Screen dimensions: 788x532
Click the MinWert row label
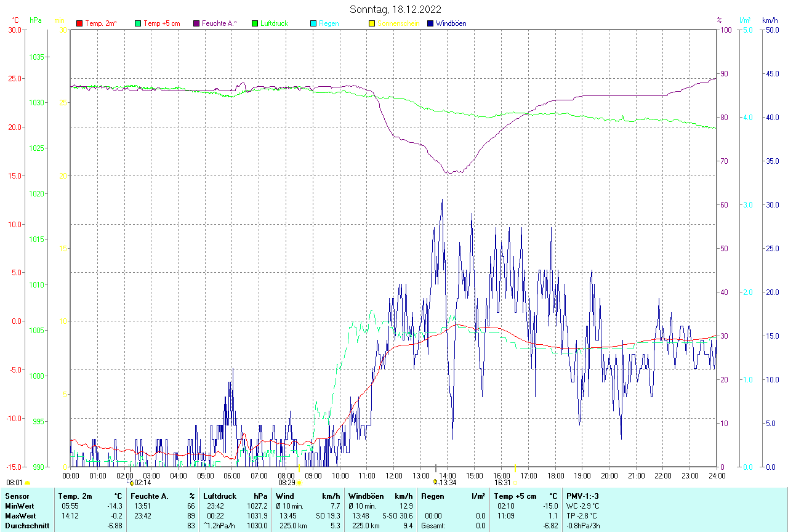point(20,506)
